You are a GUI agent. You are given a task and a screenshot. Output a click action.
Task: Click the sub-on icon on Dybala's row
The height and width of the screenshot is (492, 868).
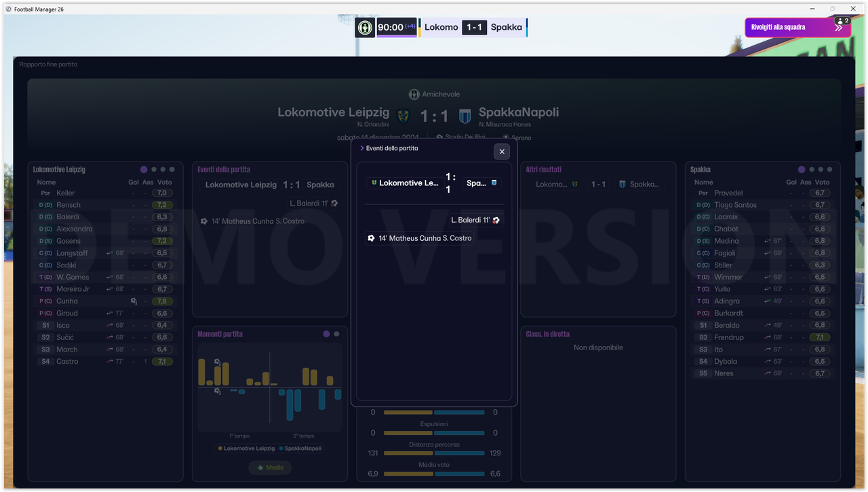pyautogui.click(x=768, y=362)
